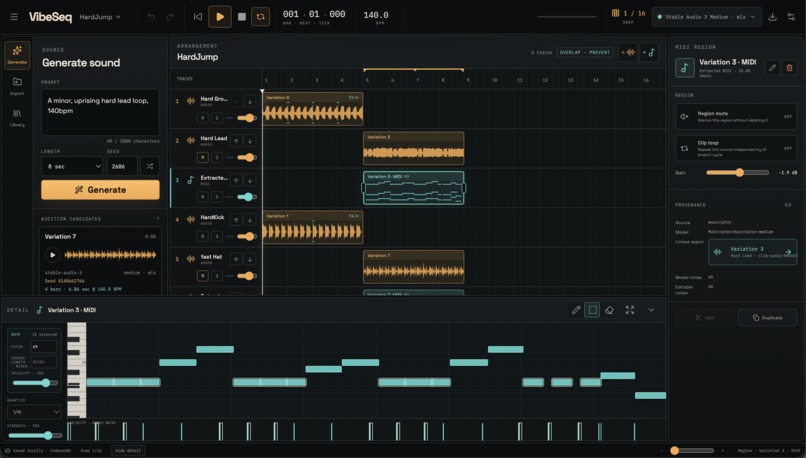Mute the HardKick track

[203, 236]
